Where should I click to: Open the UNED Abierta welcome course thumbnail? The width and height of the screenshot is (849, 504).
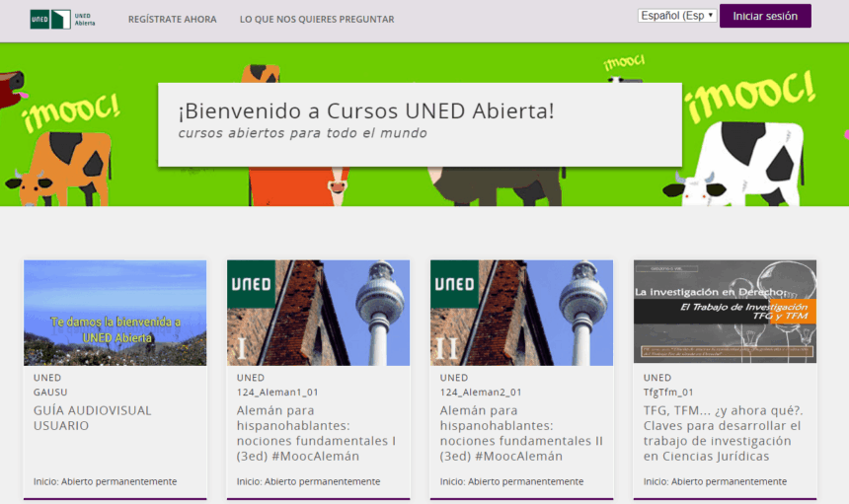(116, 313)
